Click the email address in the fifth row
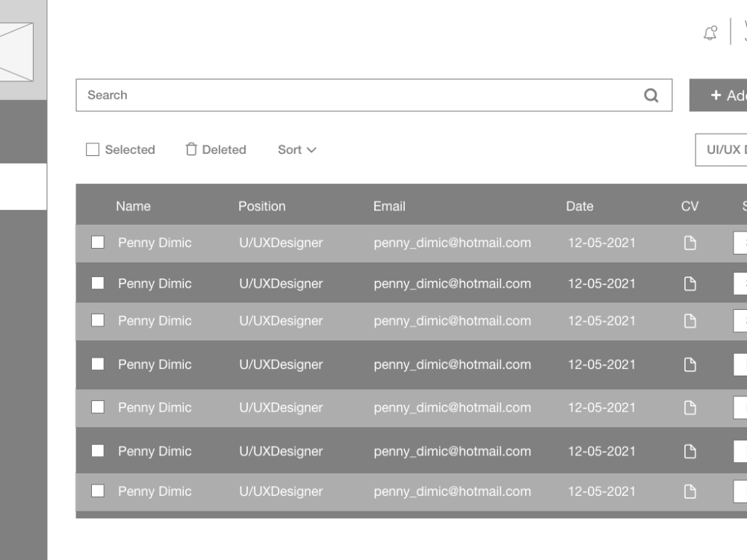This screenshot has width=747, height=560. (452, 408)
